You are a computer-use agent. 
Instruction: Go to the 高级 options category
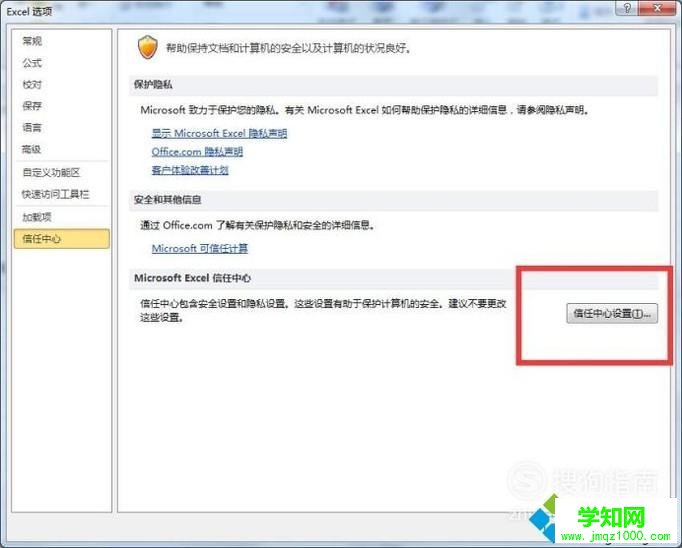click(31, 149)
